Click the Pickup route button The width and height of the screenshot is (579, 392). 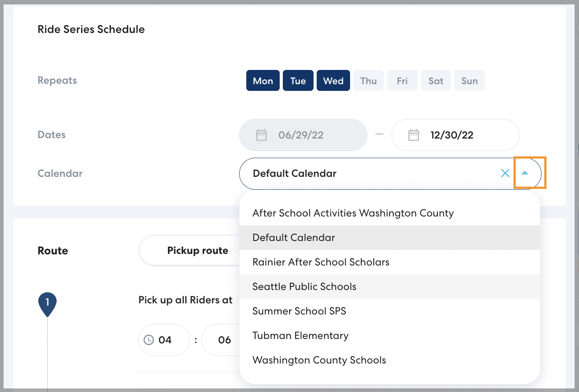point(197,250)
